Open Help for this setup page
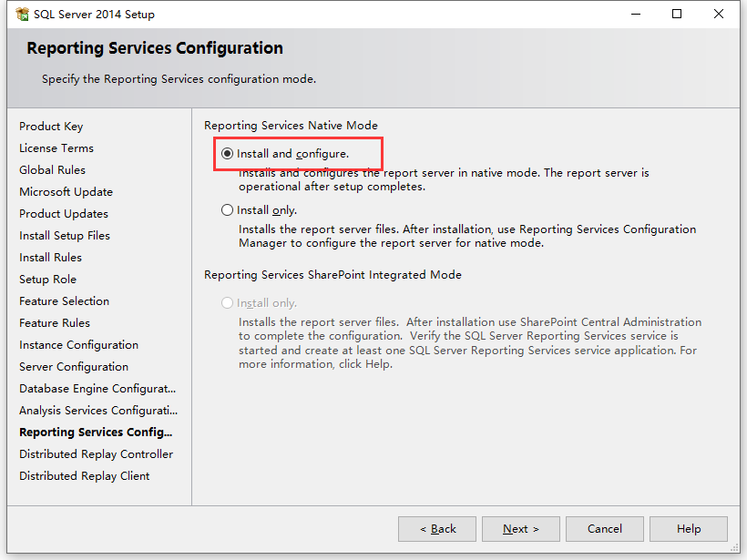Viewport: 747px width, 560px height. 689,529
